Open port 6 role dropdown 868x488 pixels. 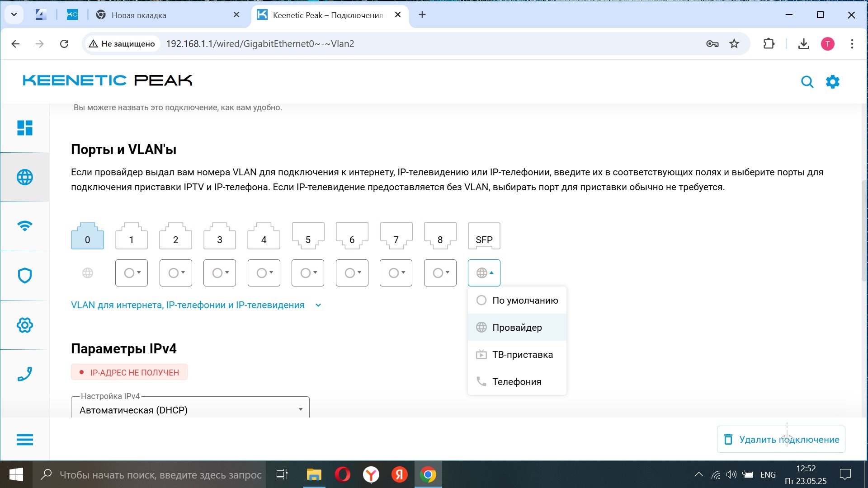(352, 273)
